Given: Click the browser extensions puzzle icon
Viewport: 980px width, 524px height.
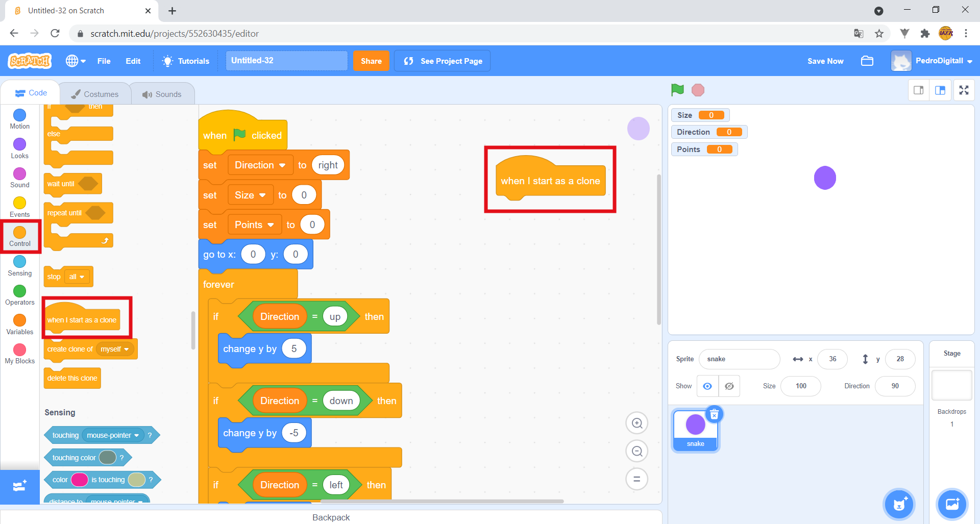Looking at the screenshot, I should [925, 34].
